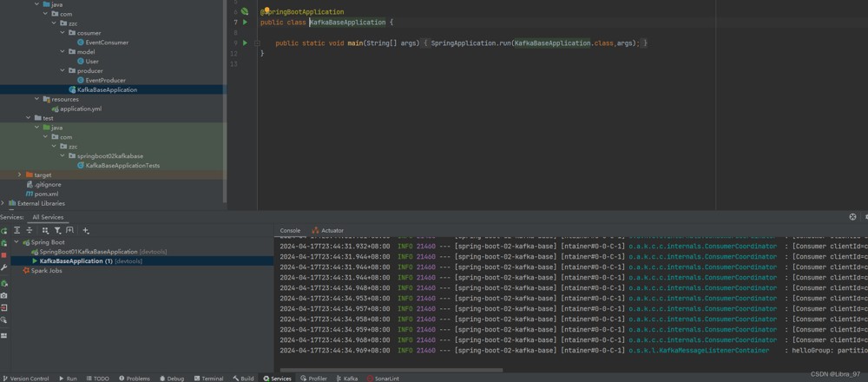Click the Spring bean gutter icon on line 6
Viewport: 868px width, 382px height.
pyautogui.click(x=245, y=11)
